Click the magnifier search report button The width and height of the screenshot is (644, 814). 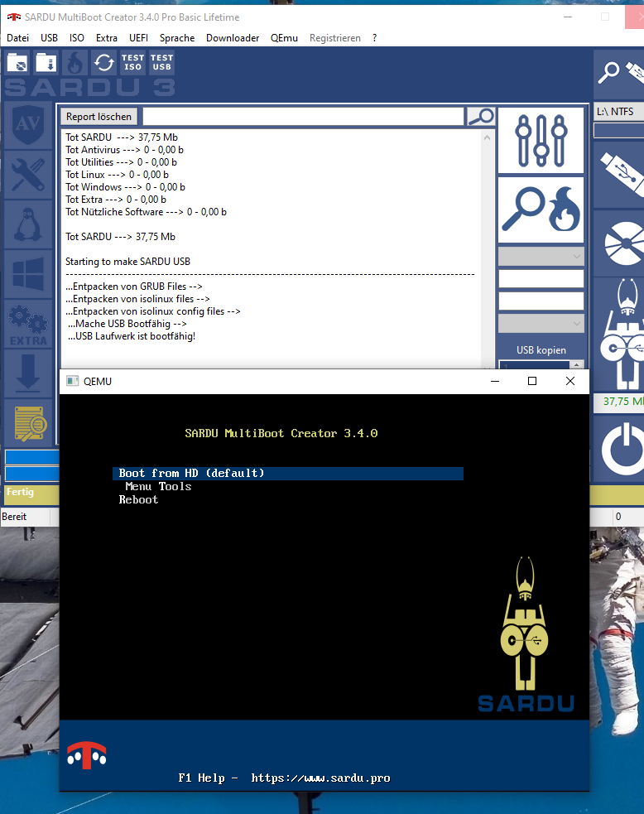pyautogui.click(x=481, y=117)
